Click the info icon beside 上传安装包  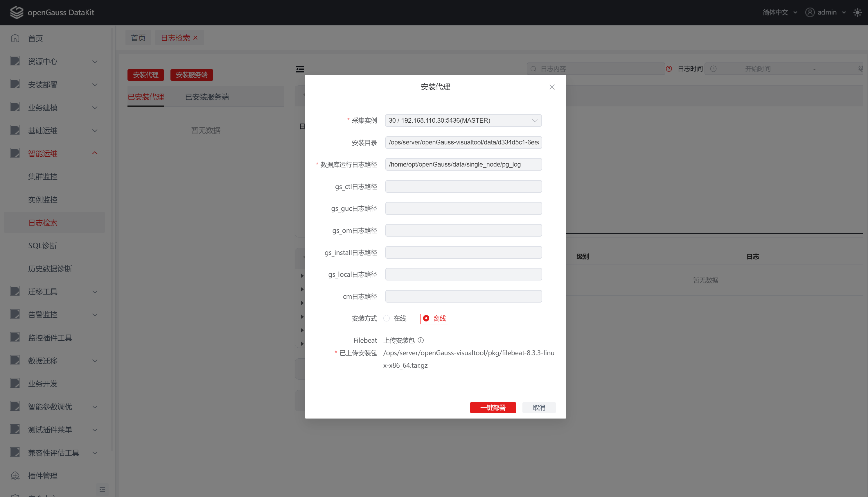click(420, 340)
